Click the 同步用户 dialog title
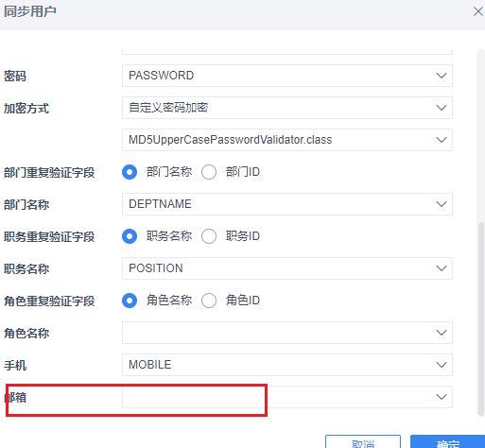 (x=30, y=11)
